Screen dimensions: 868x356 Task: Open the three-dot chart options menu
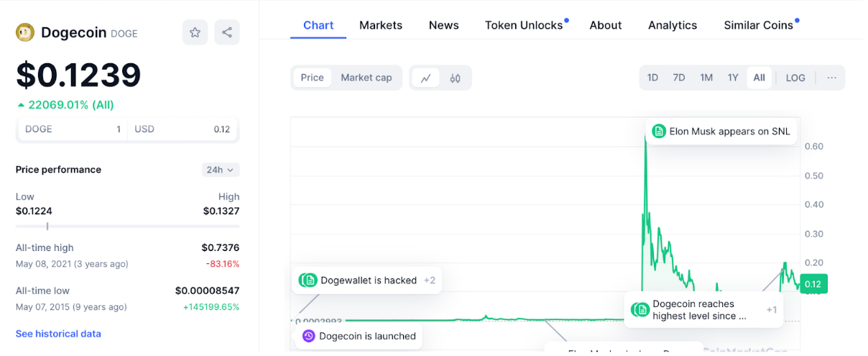point(831,78)
